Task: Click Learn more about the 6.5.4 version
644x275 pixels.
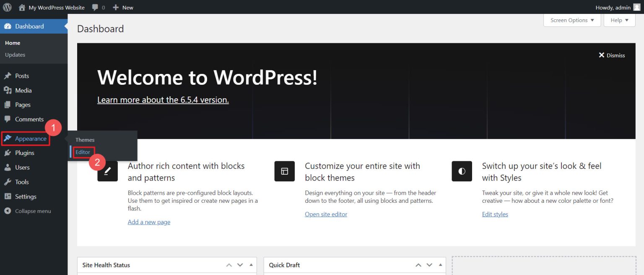Action: [163, 100]
